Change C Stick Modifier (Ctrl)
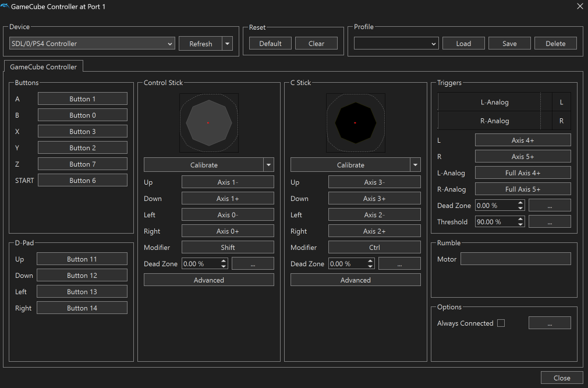 click(x=374, y=247)
